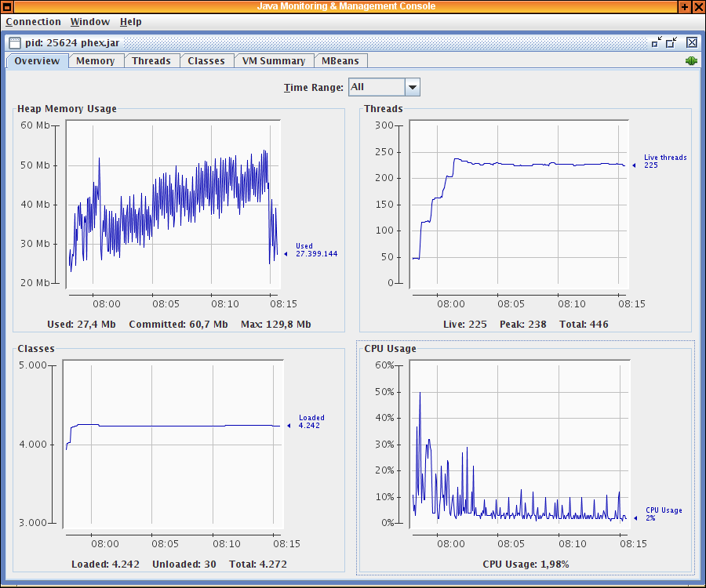Screen dimensions: 706x588
Task: Switch to the Classes tab
Action: [x=206, y=60]
